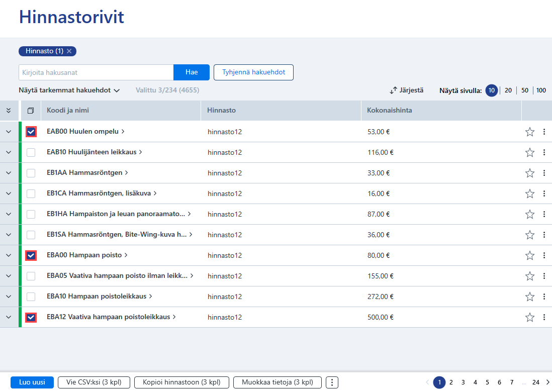Remove the Hinnasto (1) filter chip
The height and width of the screenshot is (392, 552).
click(69, 51)
